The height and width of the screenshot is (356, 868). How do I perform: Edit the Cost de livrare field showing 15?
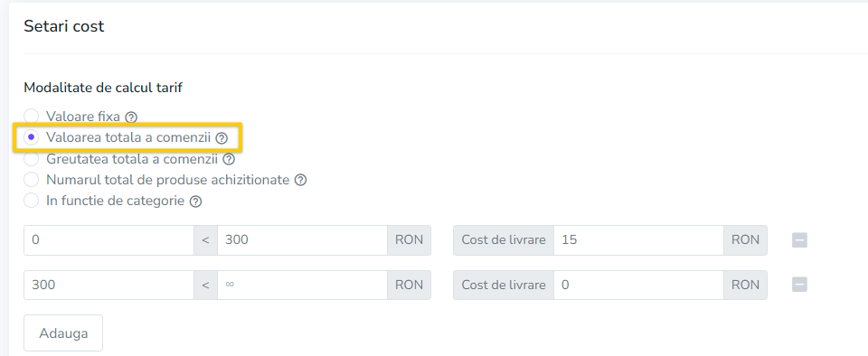pos(638,240)
